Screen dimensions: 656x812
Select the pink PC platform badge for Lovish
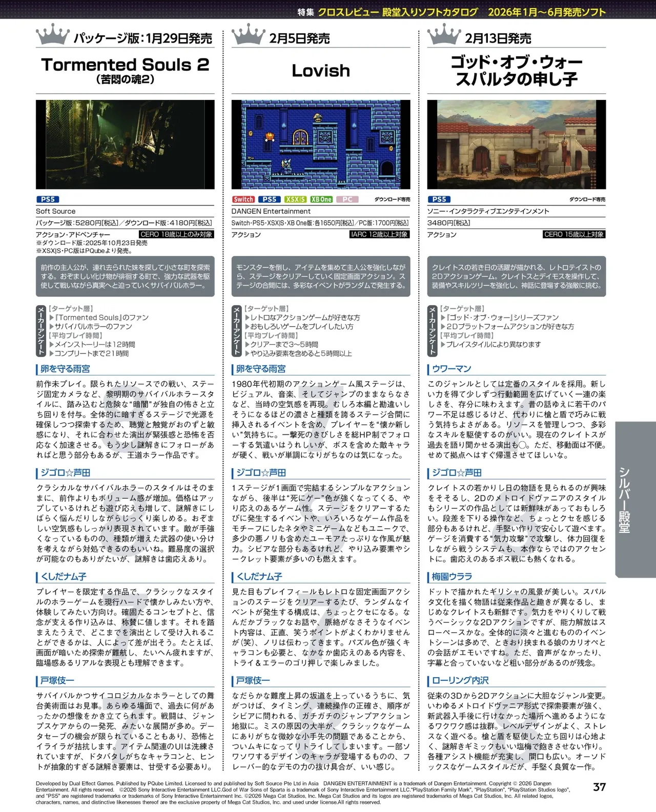(347, 199)
